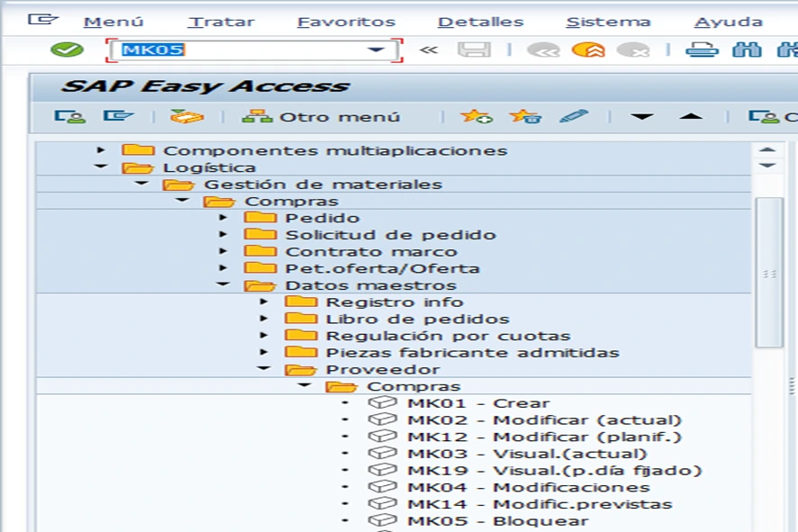Open the Menú menu

113,22
